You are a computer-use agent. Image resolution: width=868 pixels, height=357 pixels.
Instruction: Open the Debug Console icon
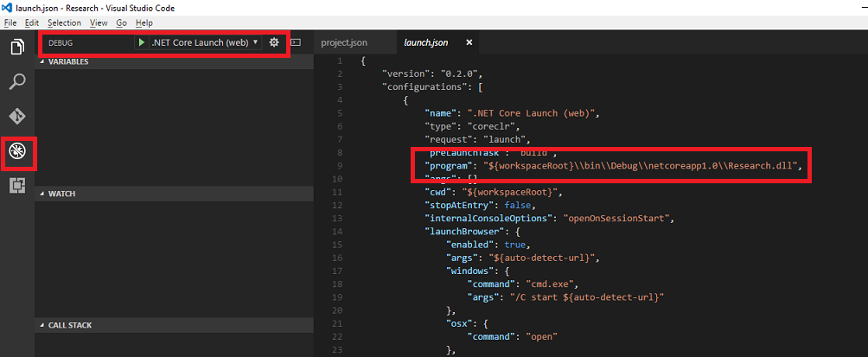[x=296, y=42]
